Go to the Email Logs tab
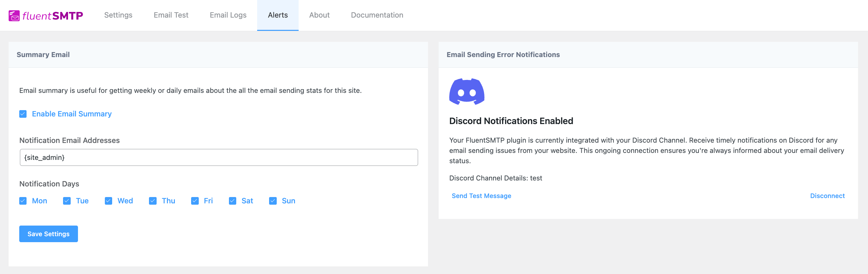868x274 pixels. [x=228, y=15]
